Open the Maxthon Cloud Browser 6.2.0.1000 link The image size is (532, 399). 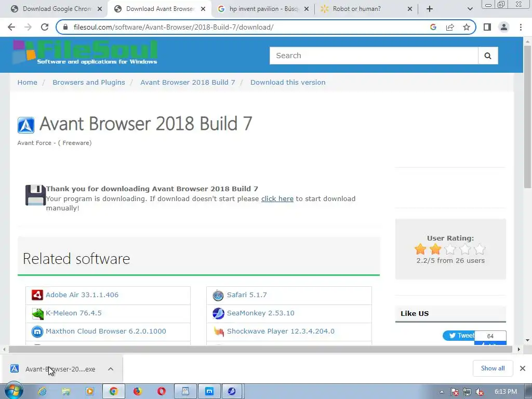(106, 331)
